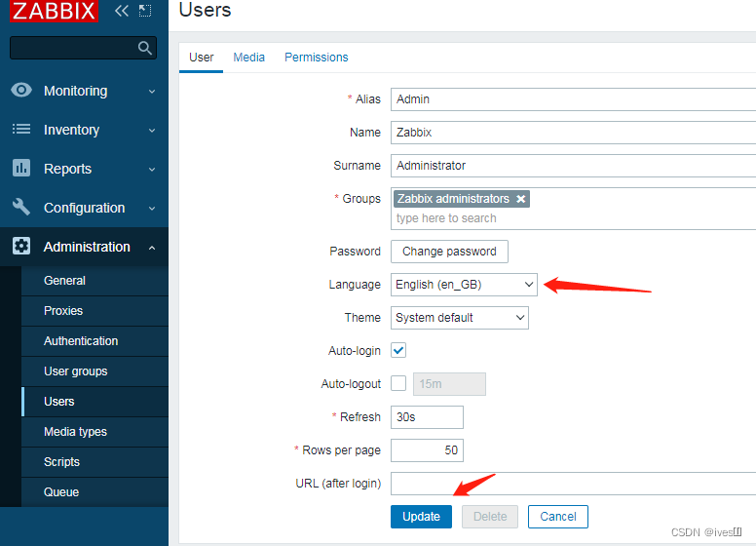Click the search magnifier icon
The image size is (756, 546).
coord(144,48)
